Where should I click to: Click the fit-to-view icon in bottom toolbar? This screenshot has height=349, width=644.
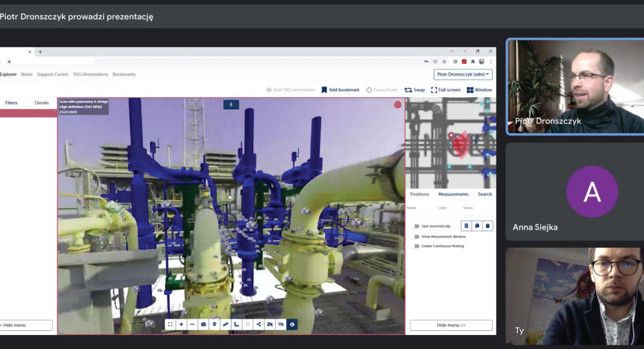click(170, 324)
